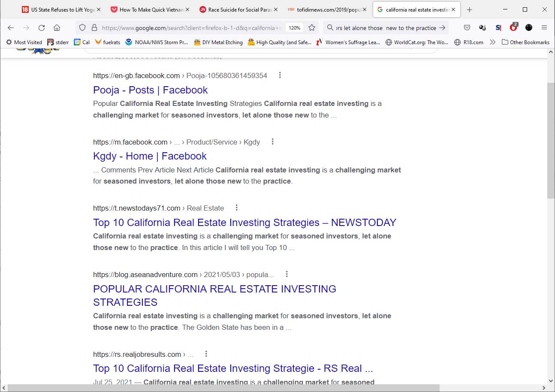The height and width of the screenshot is (392, 555).
Task: Close the tofidirnews.com tab
Action: pos(364,9)
